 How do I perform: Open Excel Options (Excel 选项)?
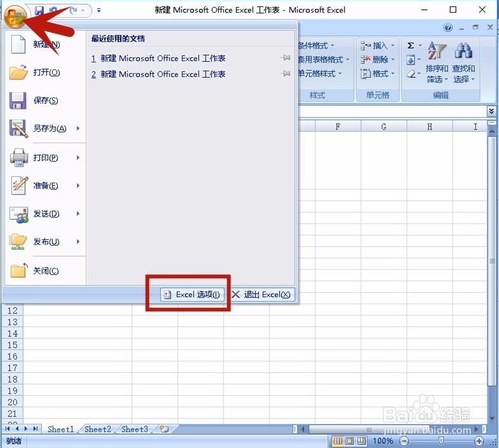[x=192, y=294]
